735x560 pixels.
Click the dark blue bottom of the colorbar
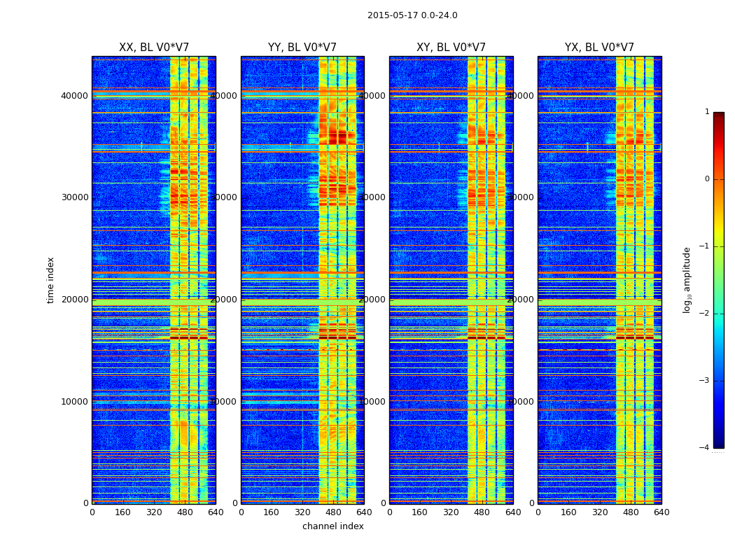[x=719, y=444]
